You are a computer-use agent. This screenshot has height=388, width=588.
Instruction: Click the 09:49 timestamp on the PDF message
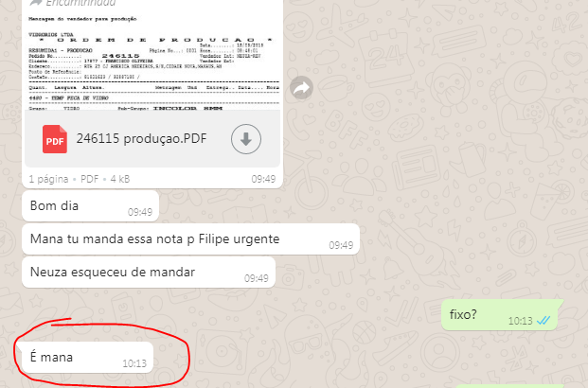tap(263, 179)
